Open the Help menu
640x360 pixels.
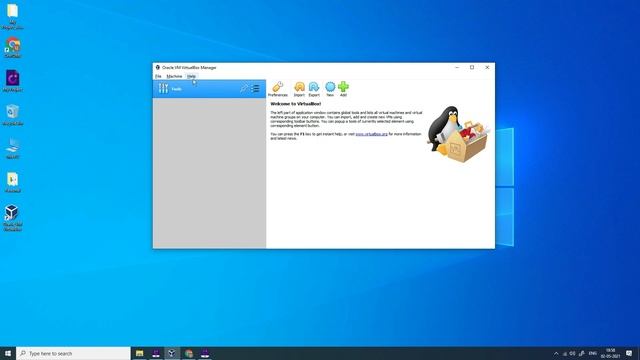(191, 76)
